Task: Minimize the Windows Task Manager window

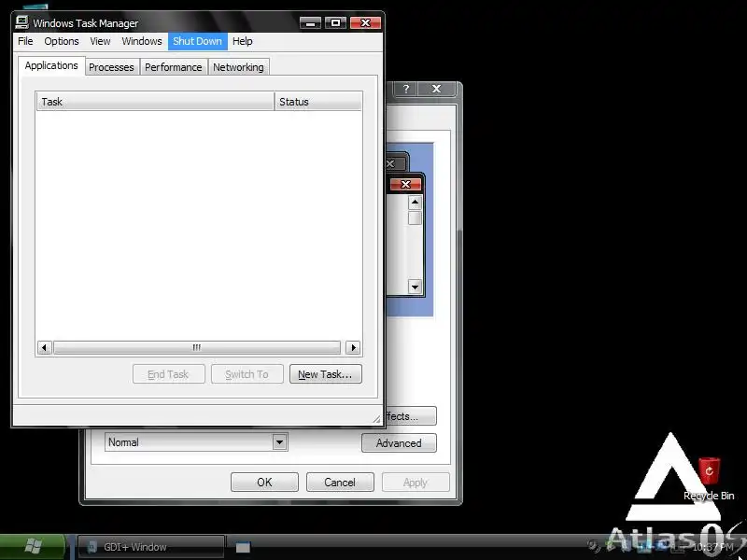Action: [x=311, y=22]
